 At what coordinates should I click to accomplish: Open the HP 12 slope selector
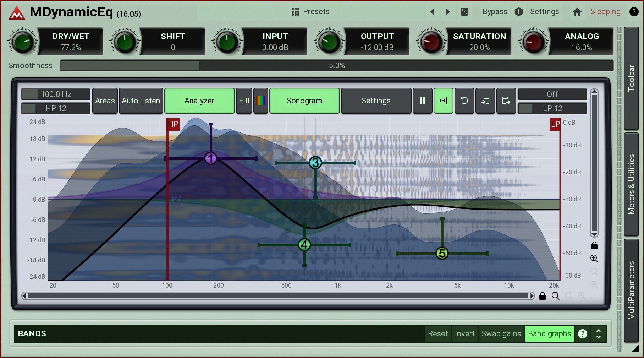(56, 108)
